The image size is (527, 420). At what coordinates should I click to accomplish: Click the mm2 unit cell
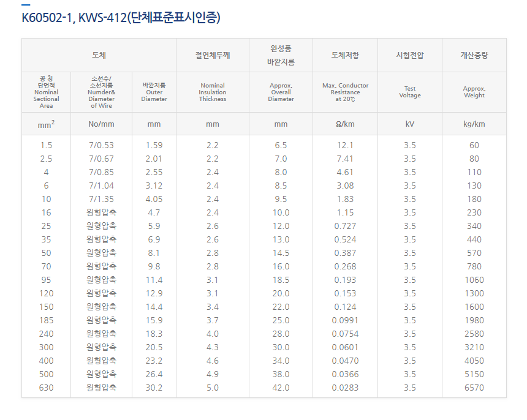click(46, 124)
